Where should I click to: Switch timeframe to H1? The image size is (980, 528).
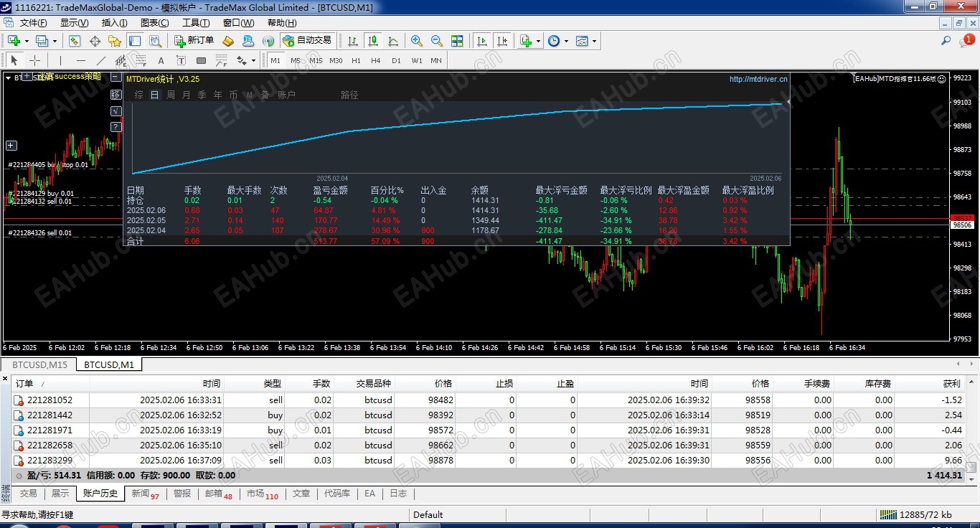point(356,61)
